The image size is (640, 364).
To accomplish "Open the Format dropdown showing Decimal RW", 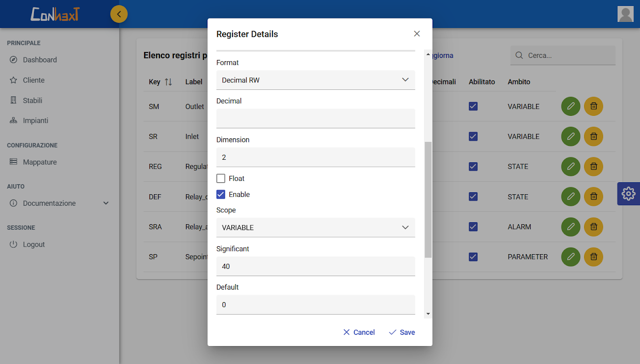I will click(315, 80).
